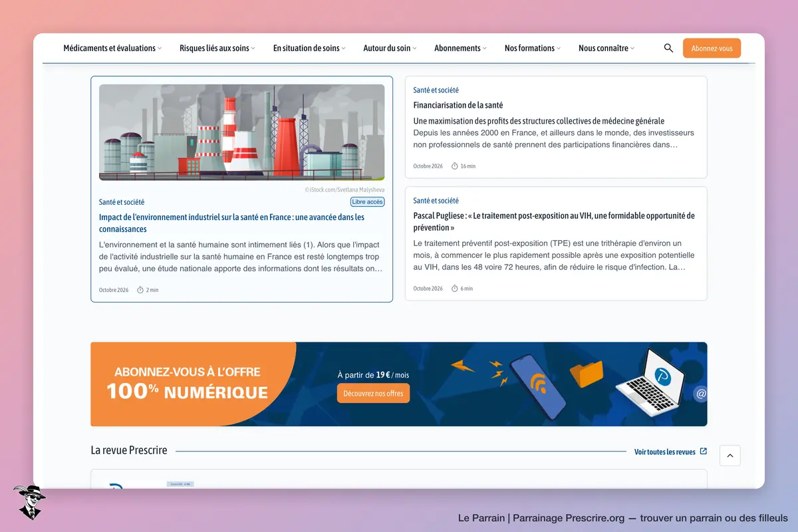Click the Abonnez-vous button
The height and width of the screenshot is (532, 798).
click(712, 48)
